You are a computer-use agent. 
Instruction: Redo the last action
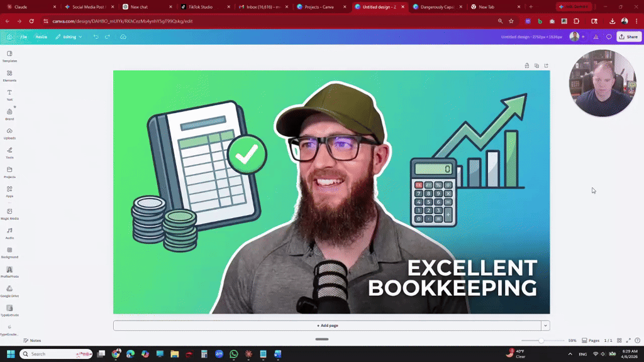coord(107,36)
